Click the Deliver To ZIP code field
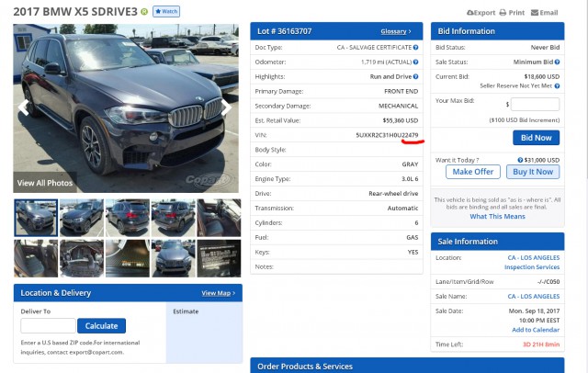This screenshot has width=588, height=373. pyautogui.click(x=48, y=326)
